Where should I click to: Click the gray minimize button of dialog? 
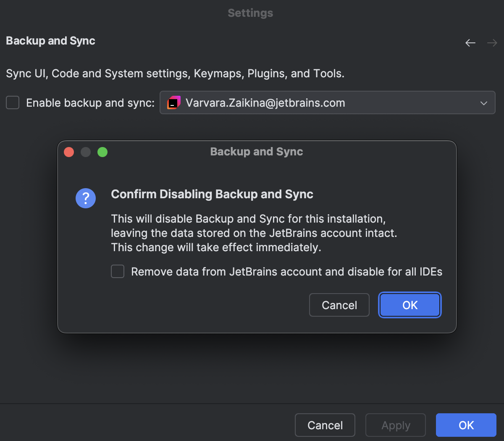click(x=86, y=152)
